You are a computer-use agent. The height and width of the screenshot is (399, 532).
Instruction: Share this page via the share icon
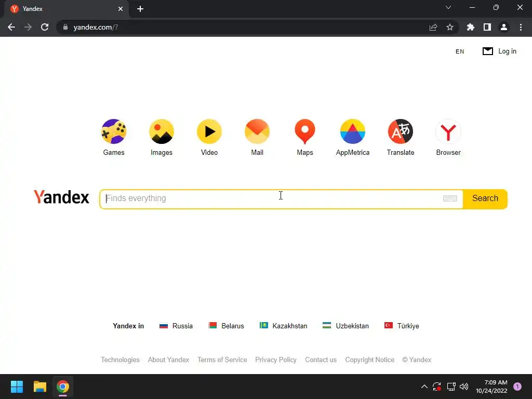point(433,27)
